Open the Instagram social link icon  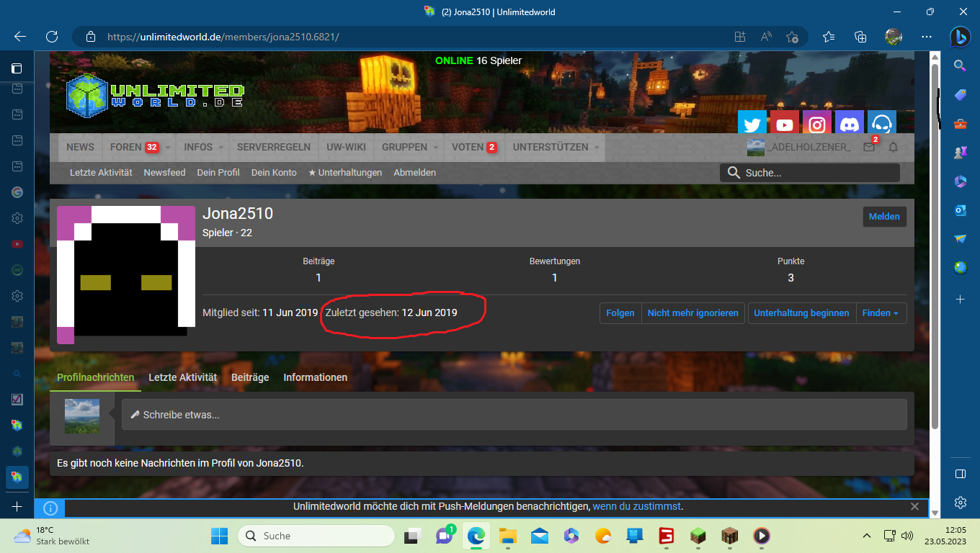coord(817,125)
